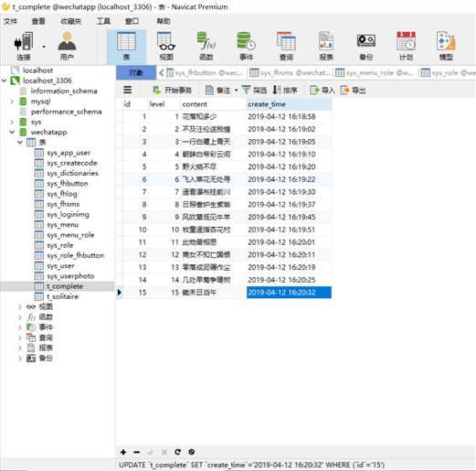This screenshot has width=476, height=471.
Task: Click the sort toolbar button
Action: [x=284, y=90]
